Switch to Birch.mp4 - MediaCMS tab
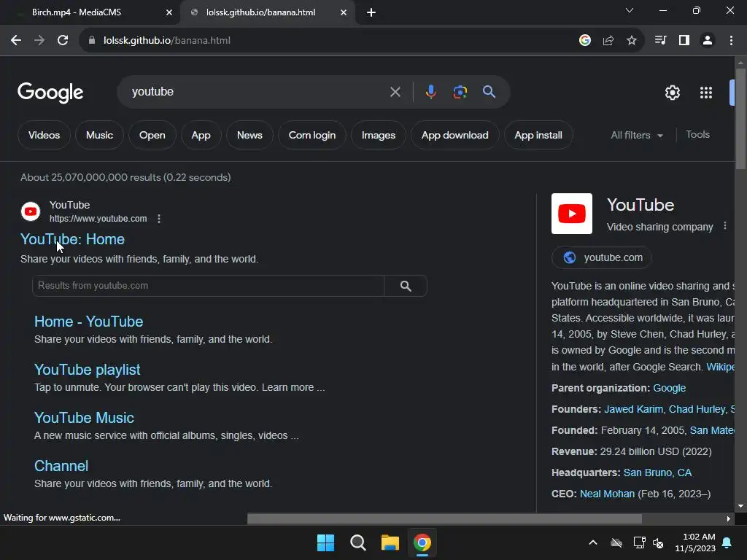The image size is (747, 560). click(76, 12)
